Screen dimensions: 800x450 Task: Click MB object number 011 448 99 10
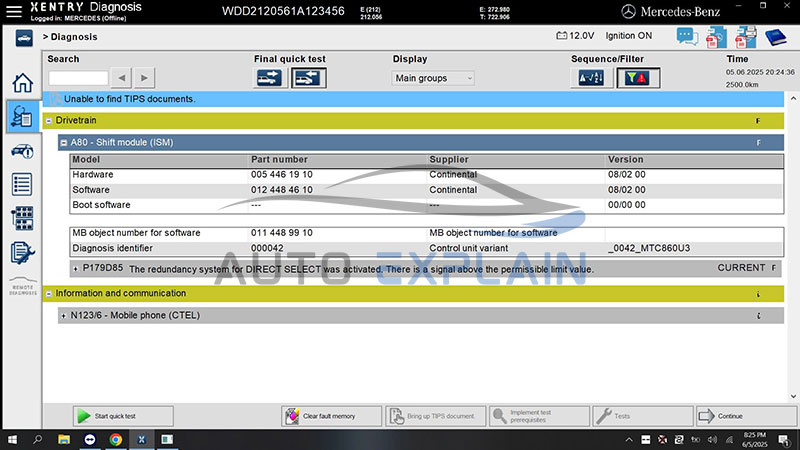coord(282,233)
